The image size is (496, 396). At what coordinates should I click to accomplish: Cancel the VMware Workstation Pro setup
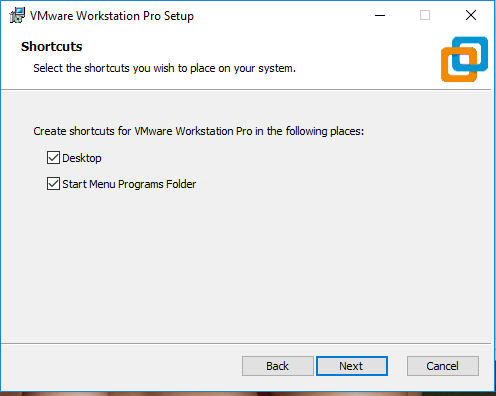(443, 366)
